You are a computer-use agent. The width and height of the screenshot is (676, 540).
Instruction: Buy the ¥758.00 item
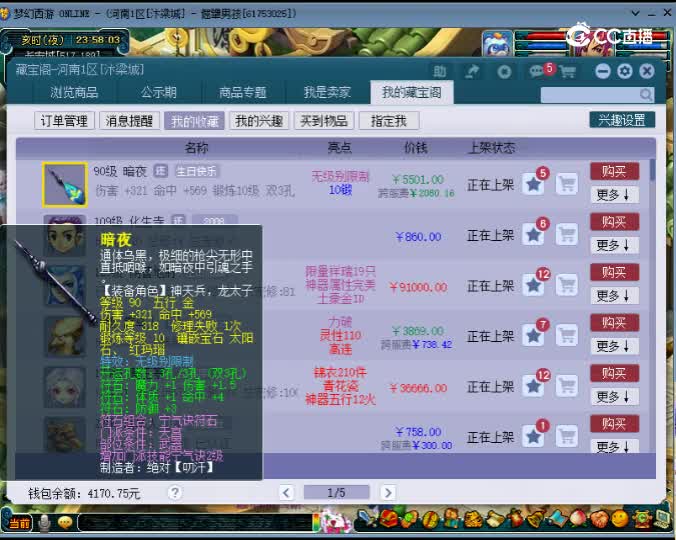click(614, 424)
